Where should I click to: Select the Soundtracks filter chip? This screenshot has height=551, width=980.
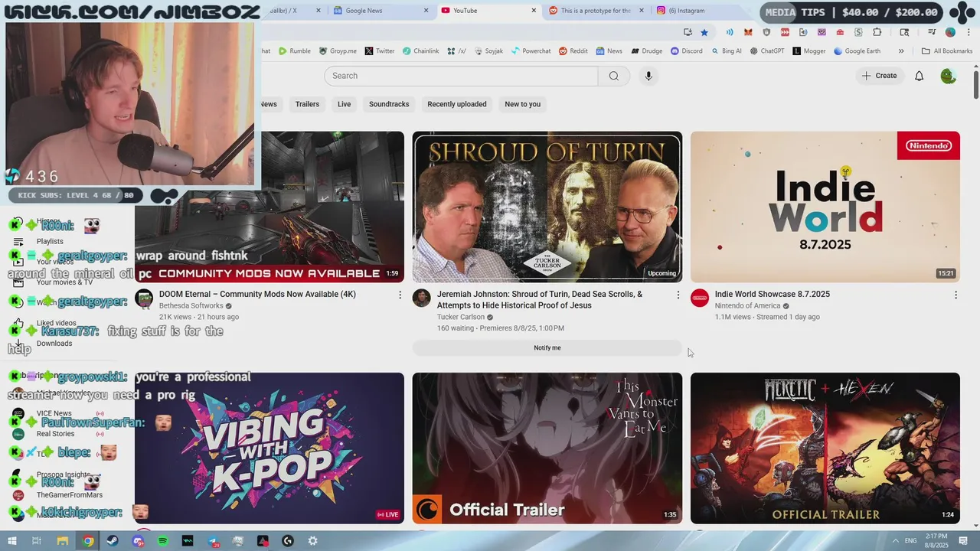pos(389,104)
